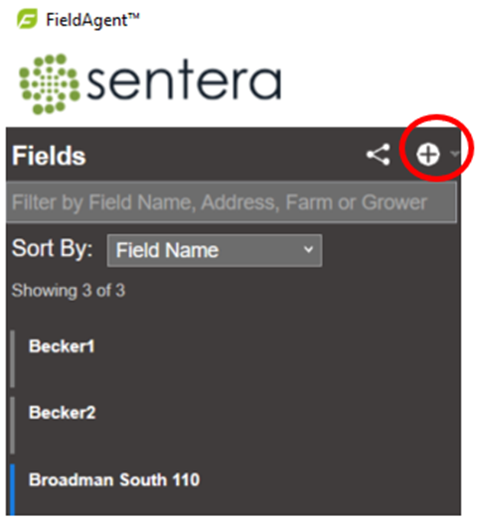Click the Sentera dotted logo

click(x=49, y=84)
